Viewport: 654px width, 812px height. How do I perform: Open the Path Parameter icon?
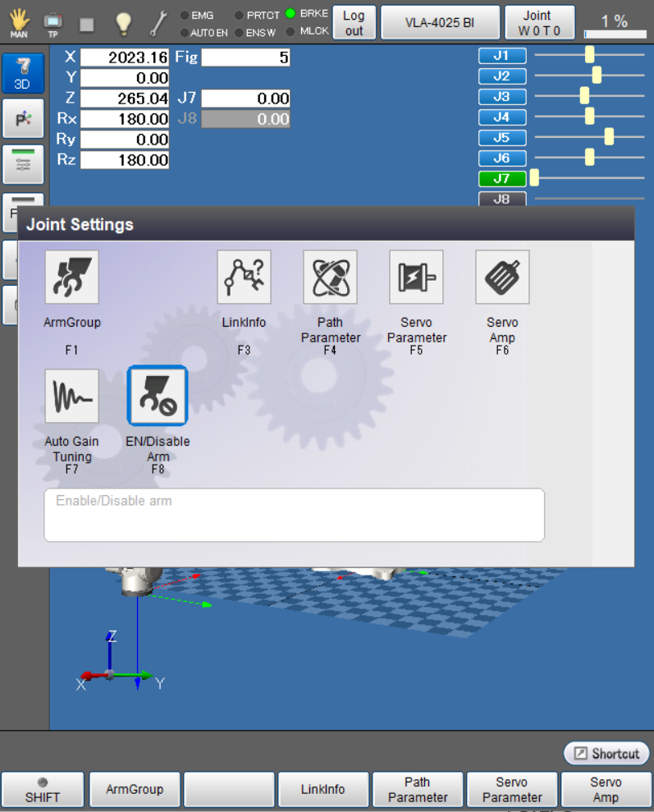330,278
